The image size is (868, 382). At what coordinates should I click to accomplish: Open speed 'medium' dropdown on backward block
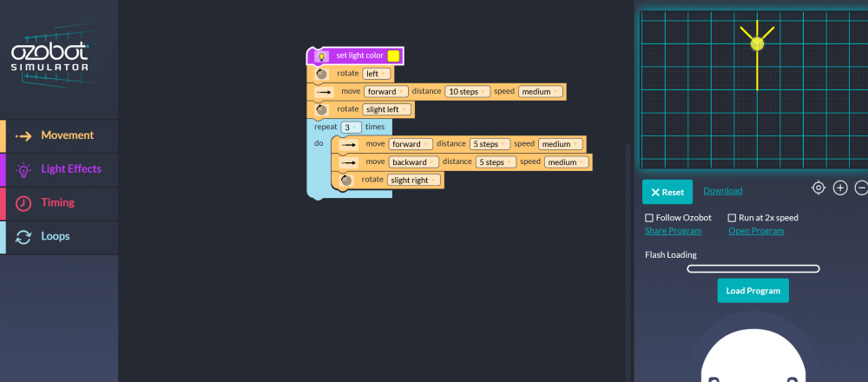point(566,162)
